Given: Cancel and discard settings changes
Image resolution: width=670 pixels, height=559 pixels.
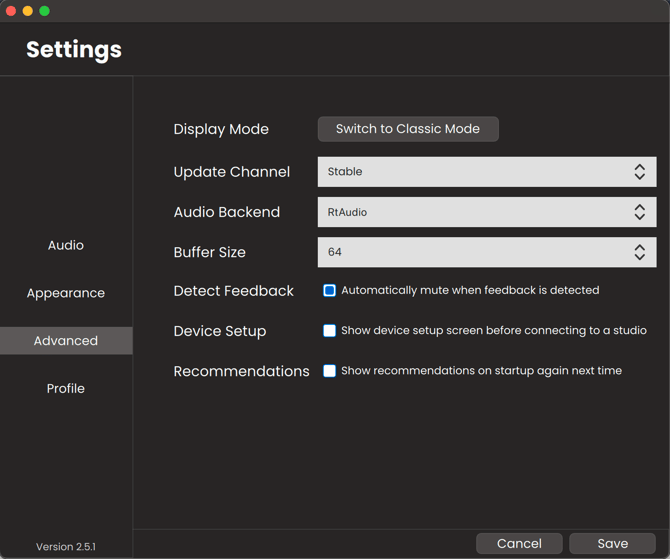Looking at the screenshot, I should tap(519, 543).
